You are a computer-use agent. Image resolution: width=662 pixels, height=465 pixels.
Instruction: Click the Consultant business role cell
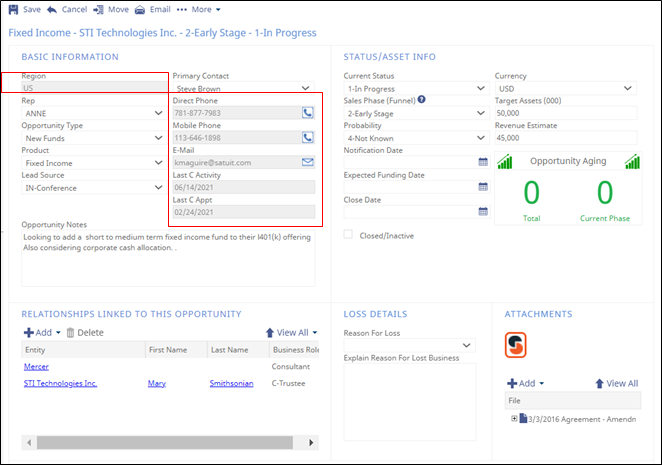tap(291, 367)
